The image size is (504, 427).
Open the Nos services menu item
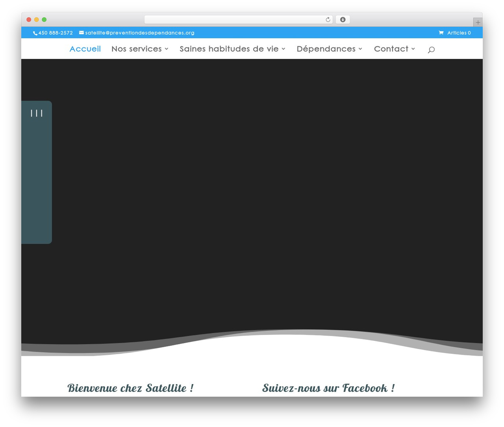(137, 49)
